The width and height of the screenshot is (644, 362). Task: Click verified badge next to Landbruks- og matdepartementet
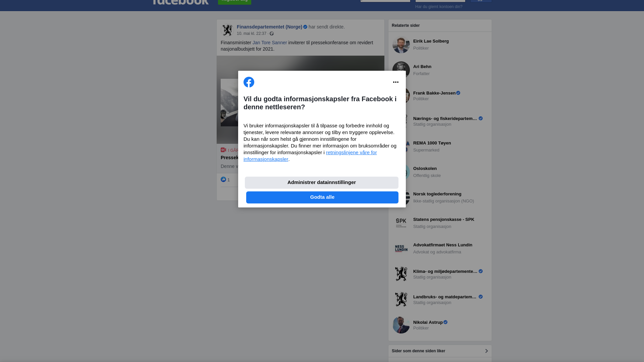(481, 297)
